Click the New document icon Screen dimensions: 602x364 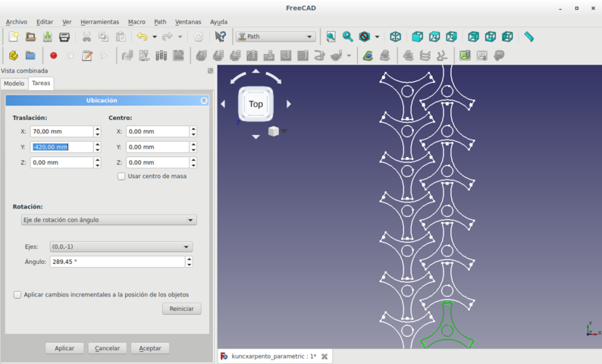pos(14,36)
